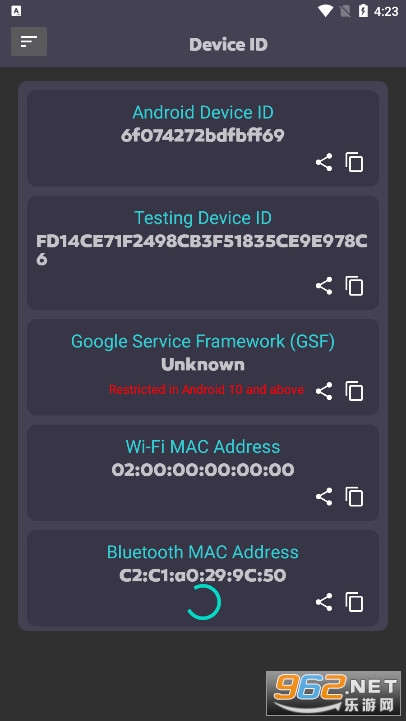This screenshot has height=721, width=406.
Task: Tap the Testing Device ID value
Action: coord(202,250)
